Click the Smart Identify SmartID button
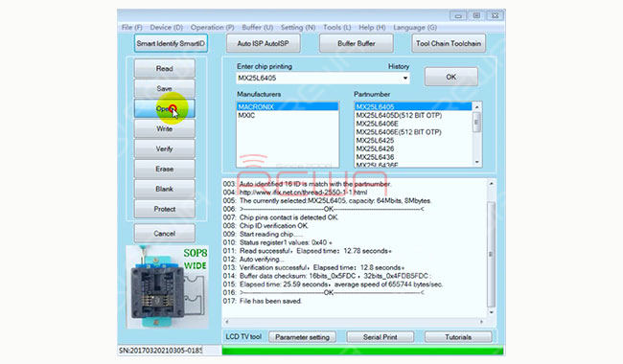Viewport: 623px width, 364px height. [171, 43]
